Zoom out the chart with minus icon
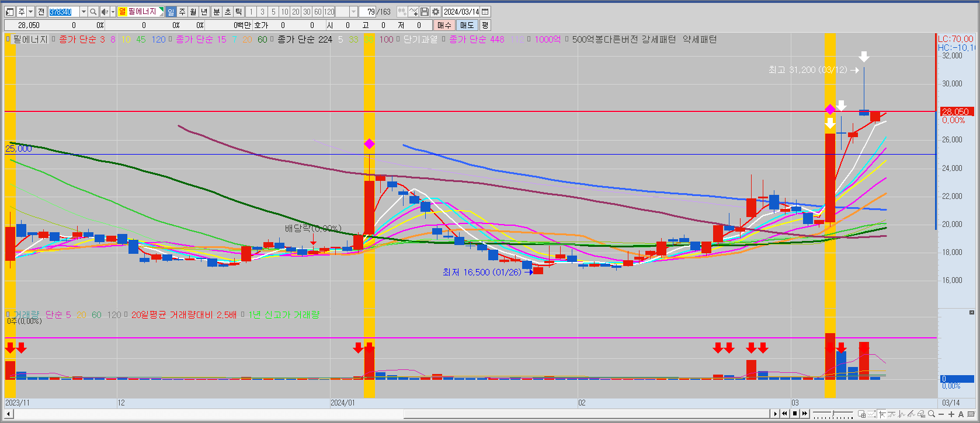980x423 pixels. (x=941, y=414)
